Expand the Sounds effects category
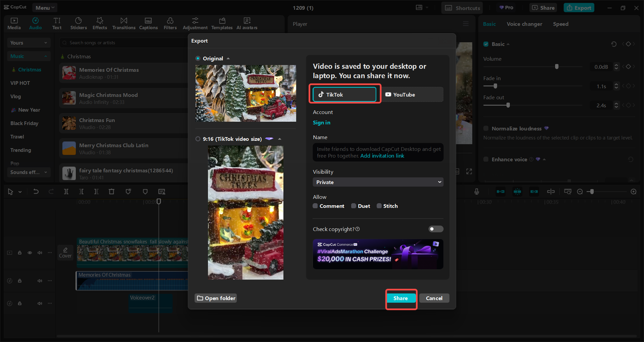Image resolution: width=644 pixels, height=342 pixels. [x=29, y=172]
